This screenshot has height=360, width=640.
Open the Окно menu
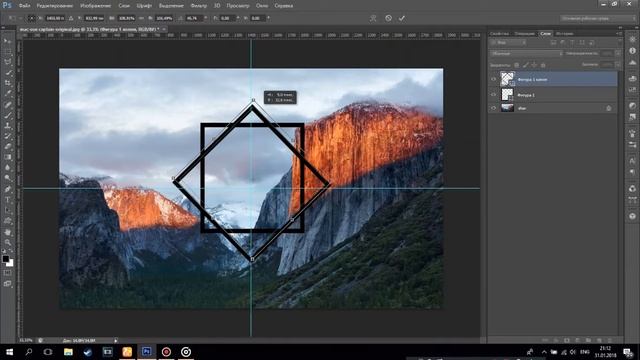point(262,6)
